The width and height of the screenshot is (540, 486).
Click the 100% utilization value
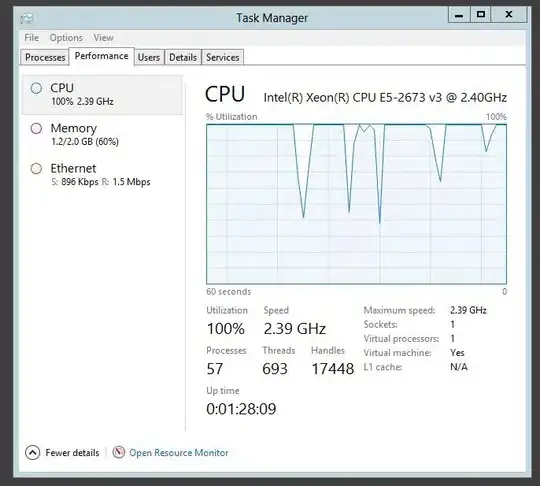[x=226, y=329]
